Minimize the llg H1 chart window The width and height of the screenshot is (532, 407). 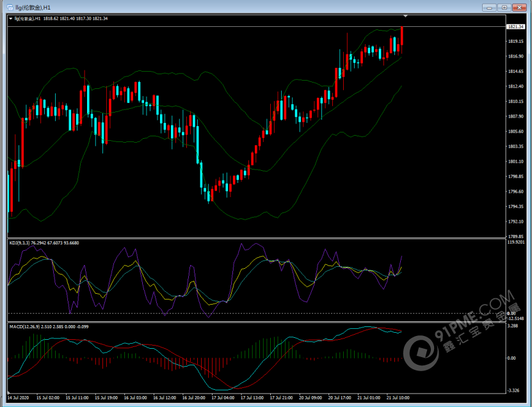[489, 8]
